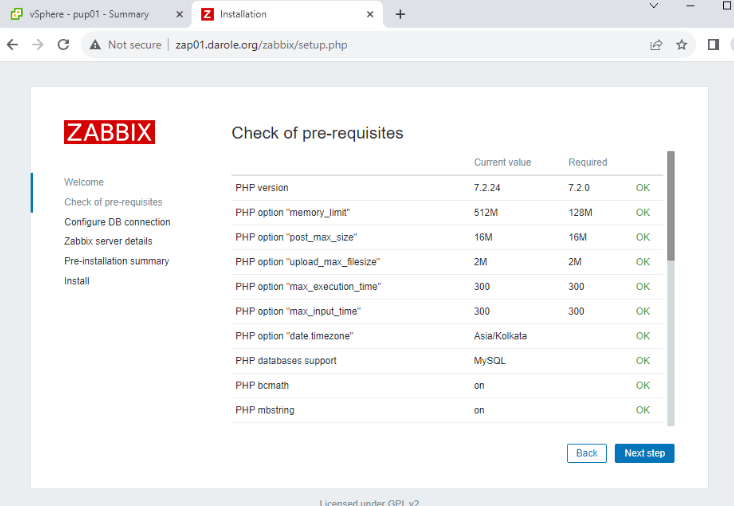Switch to vSphere - pup01 - Summary tab

(94, 15)
